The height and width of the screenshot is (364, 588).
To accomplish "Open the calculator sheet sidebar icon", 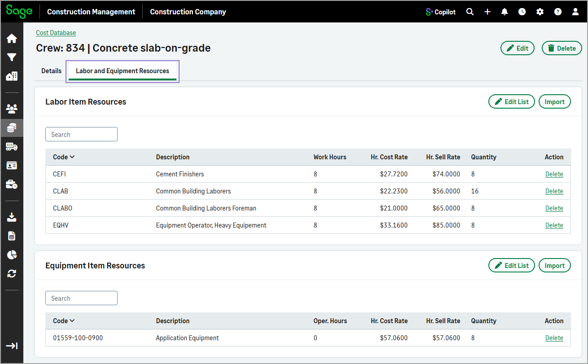I will (x=12, y=236).
